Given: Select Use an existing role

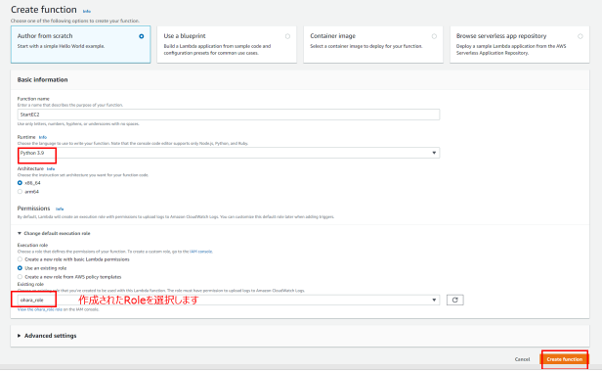Looking at the screenshot, I should [20, 268].
